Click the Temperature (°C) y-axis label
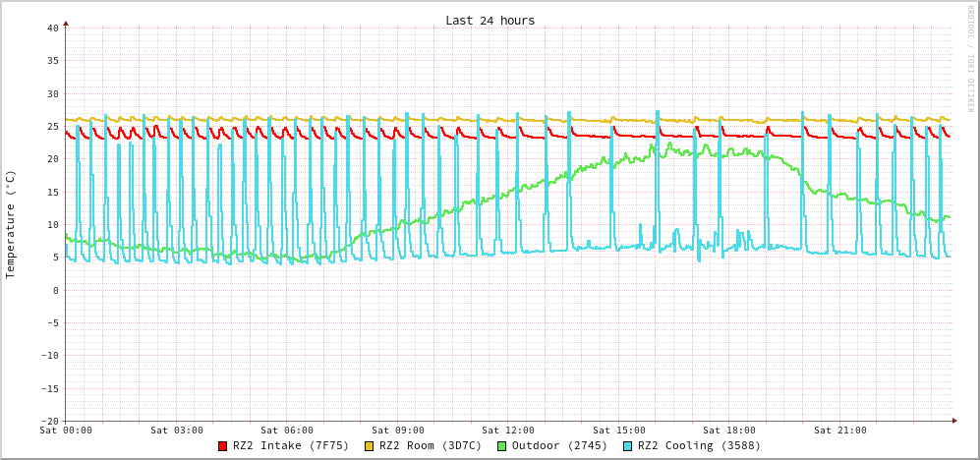Viewport: 980px width, 460px height. point(11,224)
